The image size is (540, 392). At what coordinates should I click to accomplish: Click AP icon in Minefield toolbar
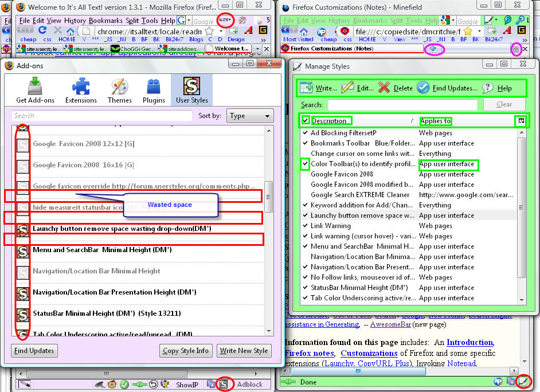tap(322, 32)
